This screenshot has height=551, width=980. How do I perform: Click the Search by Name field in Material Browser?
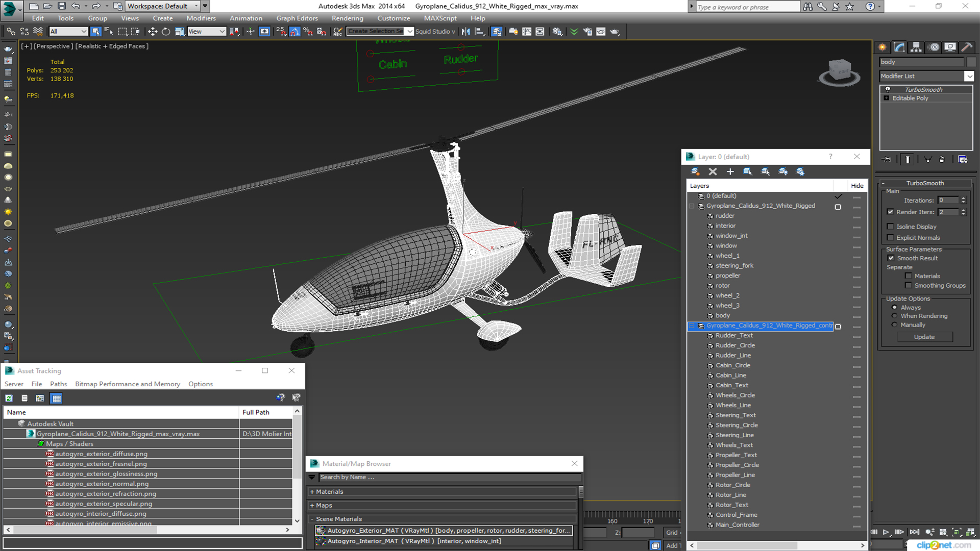(x=449, y=478)
